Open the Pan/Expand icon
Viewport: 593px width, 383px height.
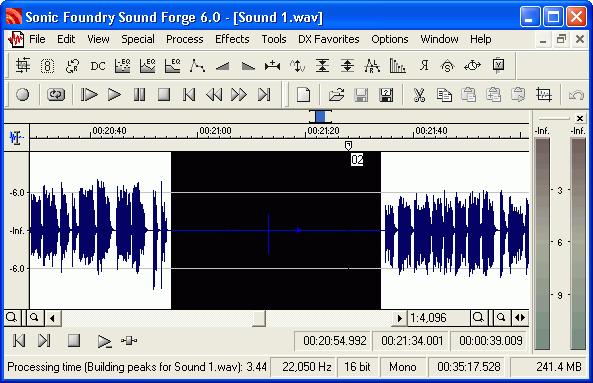tap(372, 66)
